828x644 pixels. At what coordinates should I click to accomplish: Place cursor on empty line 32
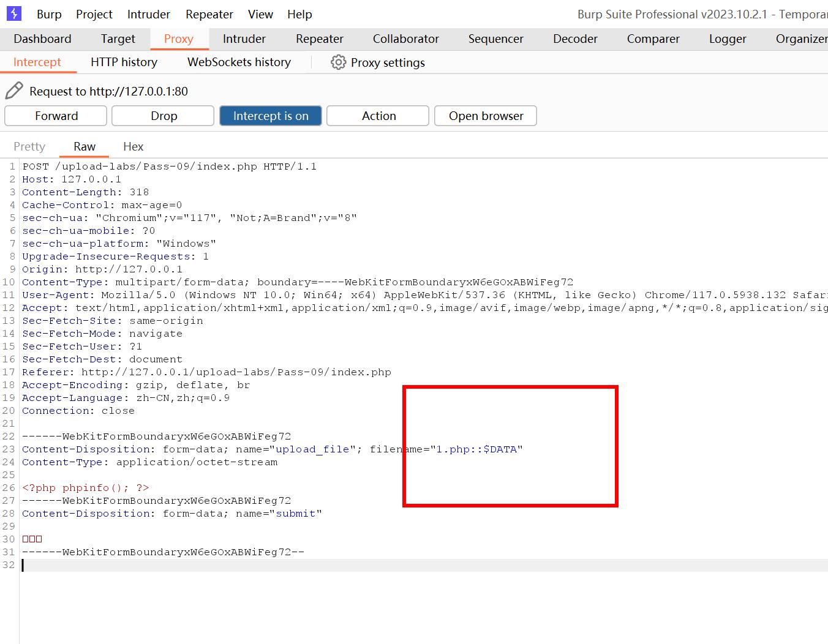[x=423, y=565]
